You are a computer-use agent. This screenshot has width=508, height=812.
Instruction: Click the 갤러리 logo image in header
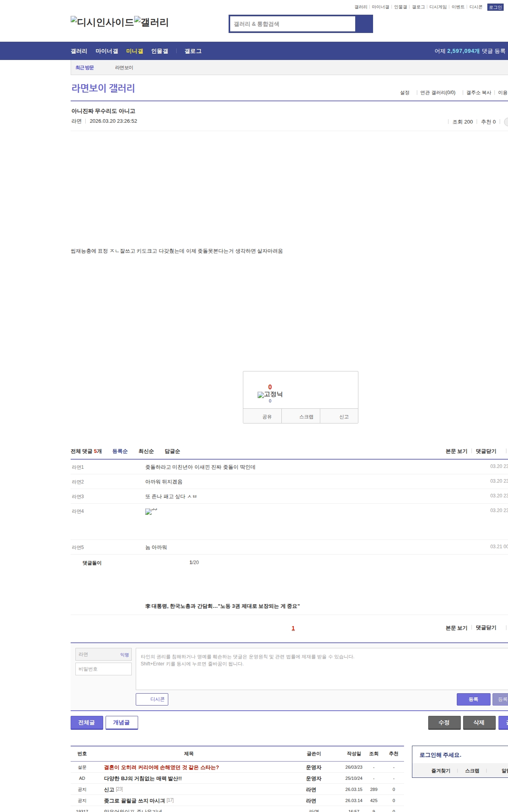click(x=151, y=22)
